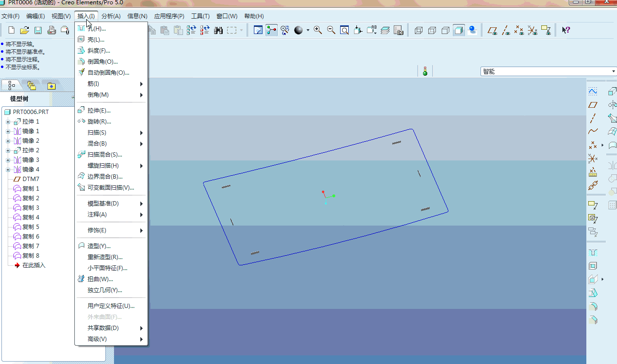Expand the 镜像 1 tree node
Image resolution: width=617 pixels, height=364 pixels.
(8, 131)
